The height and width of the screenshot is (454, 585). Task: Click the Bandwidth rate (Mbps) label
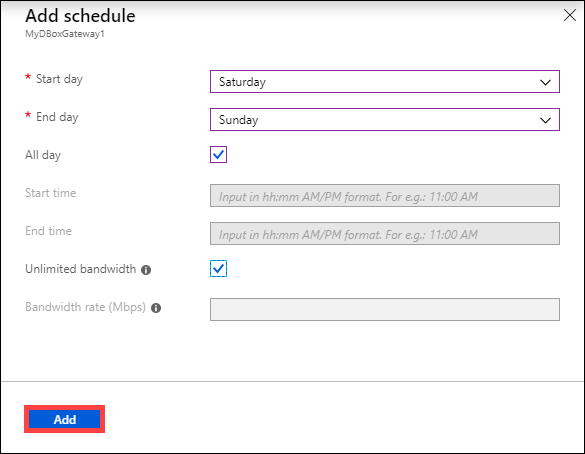(85, 307)
